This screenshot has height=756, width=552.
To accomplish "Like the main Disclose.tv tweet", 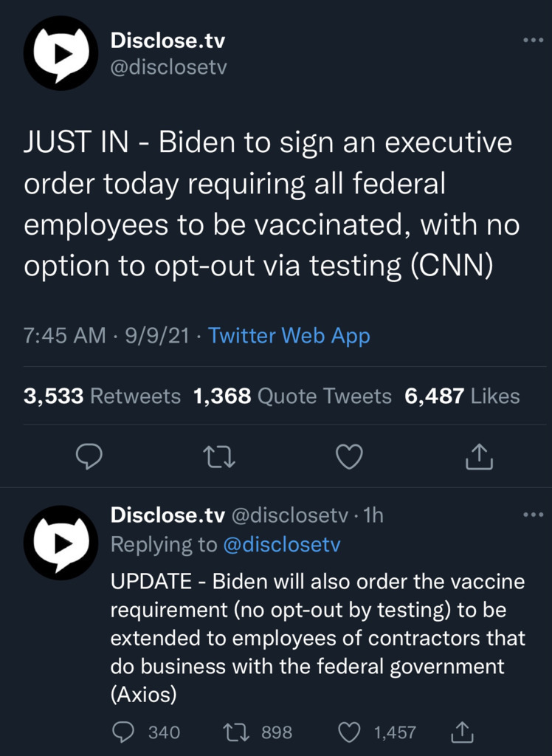I will pos(349,457).
